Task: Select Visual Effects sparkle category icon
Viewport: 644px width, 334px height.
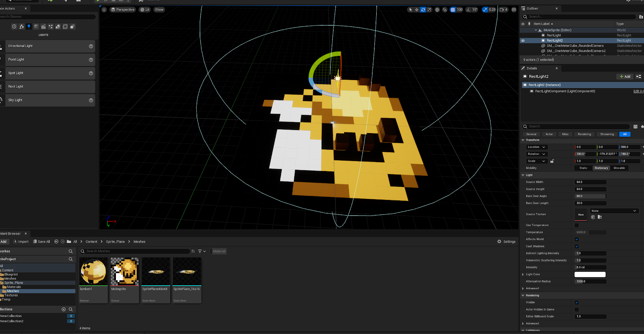Action: 50,27
